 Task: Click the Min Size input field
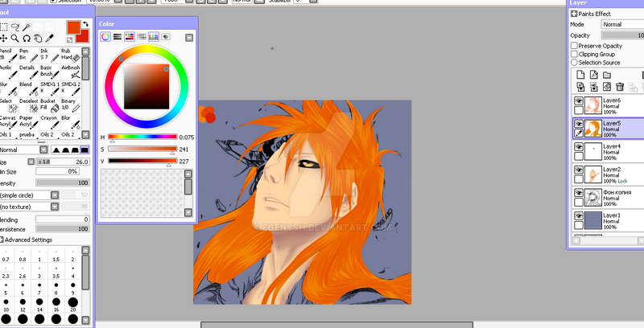pos(57,171)
